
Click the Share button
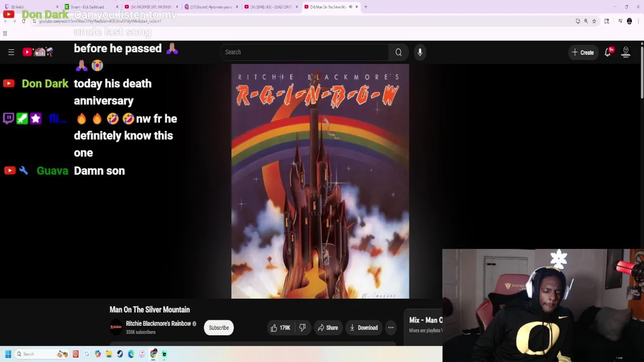coord(328,328)
